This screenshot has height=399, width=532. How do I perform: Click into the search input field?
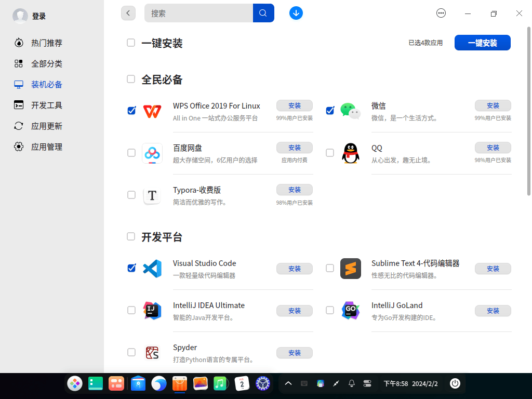point(197,13)
